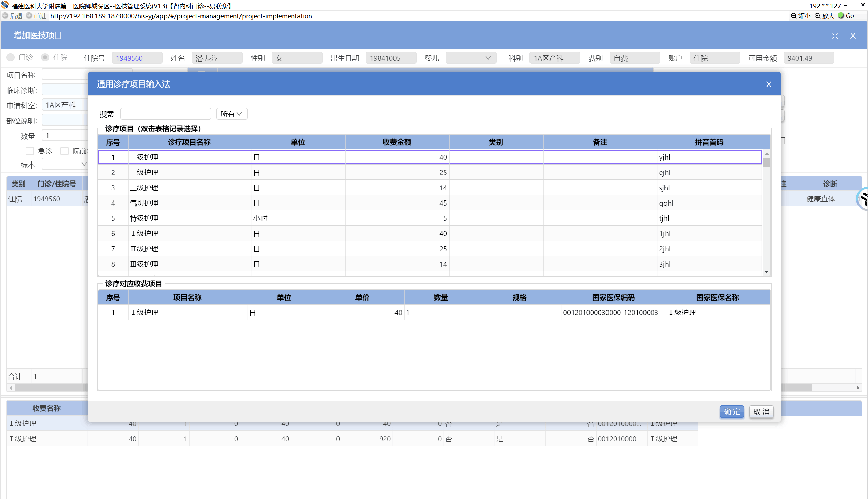Click the forward arrow icon labeled 前进
The image size is (868, 499).
(29, 16)
